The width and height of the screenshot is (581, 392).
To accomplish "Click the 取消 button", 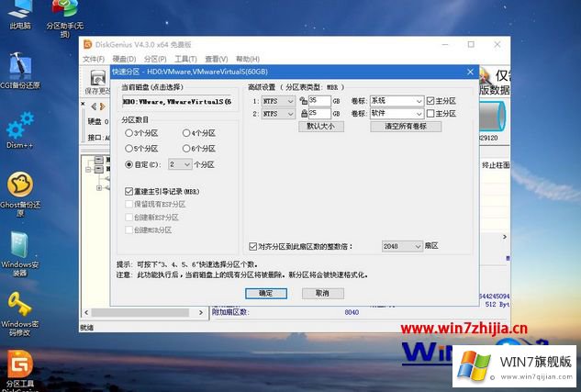I will 323,294.
